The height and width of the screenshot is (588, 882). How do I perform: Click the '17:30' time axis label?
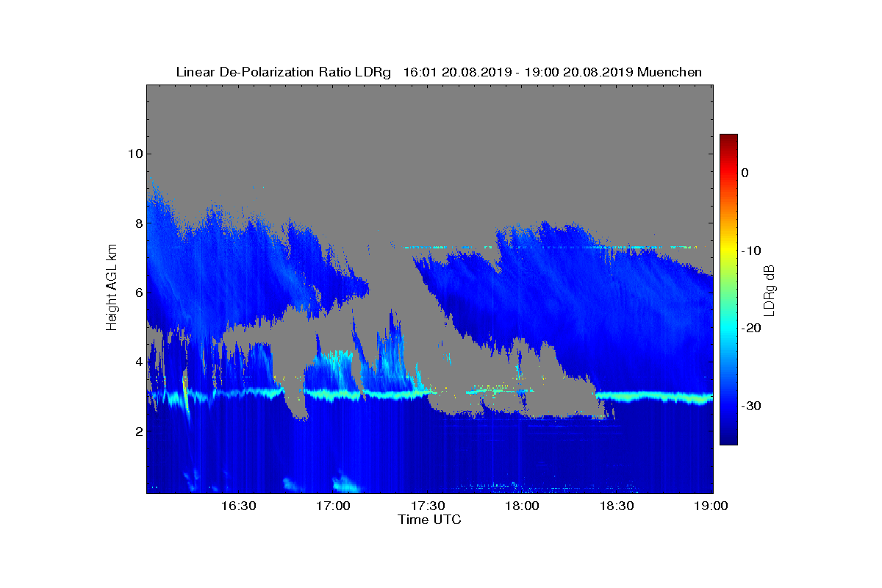click(x=428, y=506)
